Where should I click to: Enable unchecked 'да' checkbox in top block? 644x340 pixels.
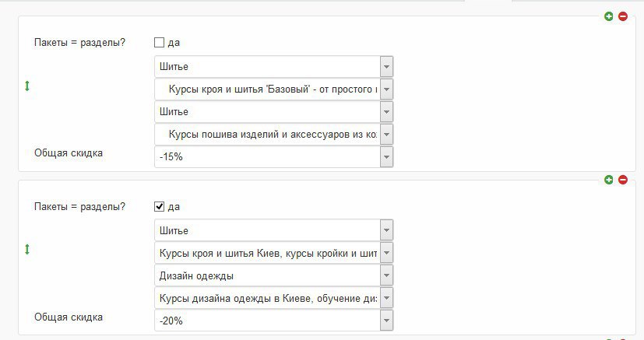[x=159, y=43]
